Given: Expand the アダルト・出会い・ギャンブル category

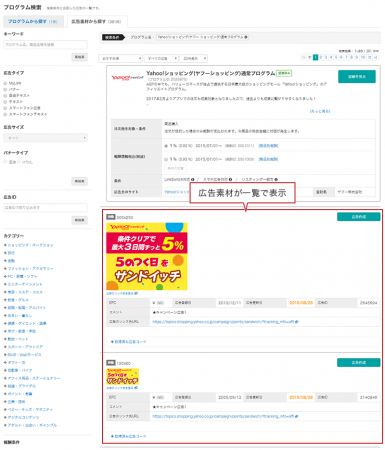Looking at the screenshot, I should (30, 425).
